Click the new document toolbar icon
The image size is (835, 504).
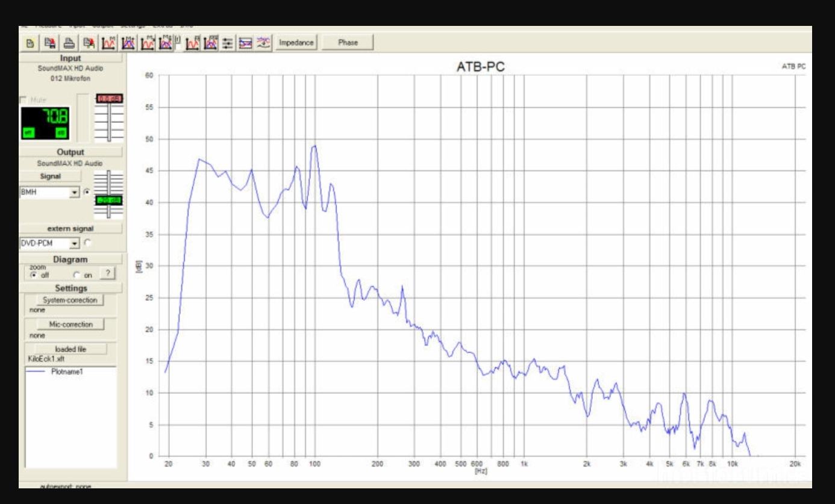(x=29, y=43)
